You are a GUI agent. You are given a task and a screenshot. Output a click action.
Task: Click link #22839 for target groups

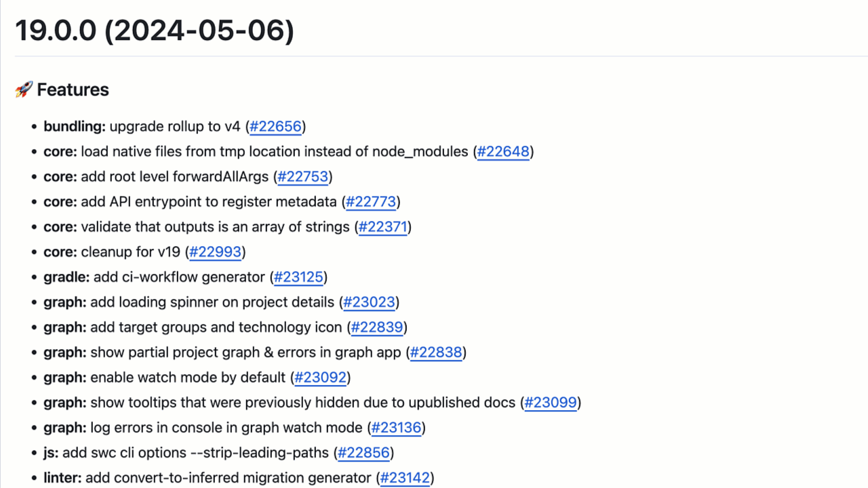pos(378,327)
